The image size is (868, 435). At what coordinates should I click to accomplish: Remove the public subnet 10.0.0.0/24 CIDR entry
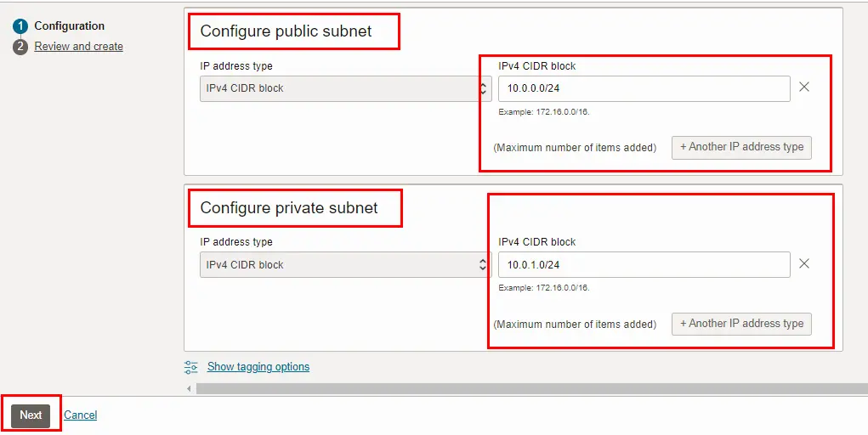point(803,88)
